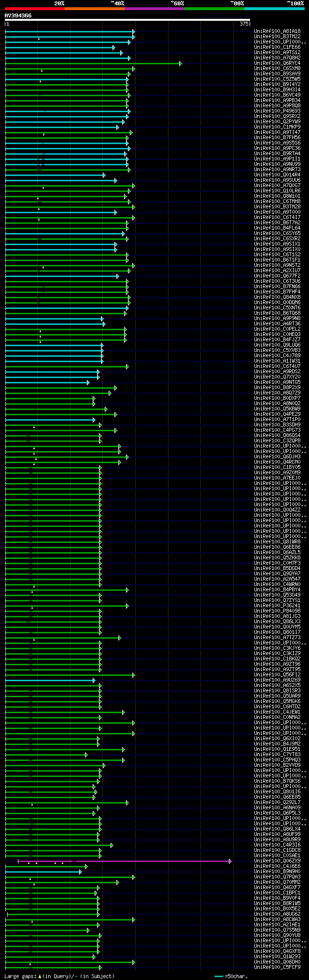Screen dimensions: 309x980
Task: Click the UniRef100_B9SAV9 label
Action: pyautogui.click(x=277, y=74)
